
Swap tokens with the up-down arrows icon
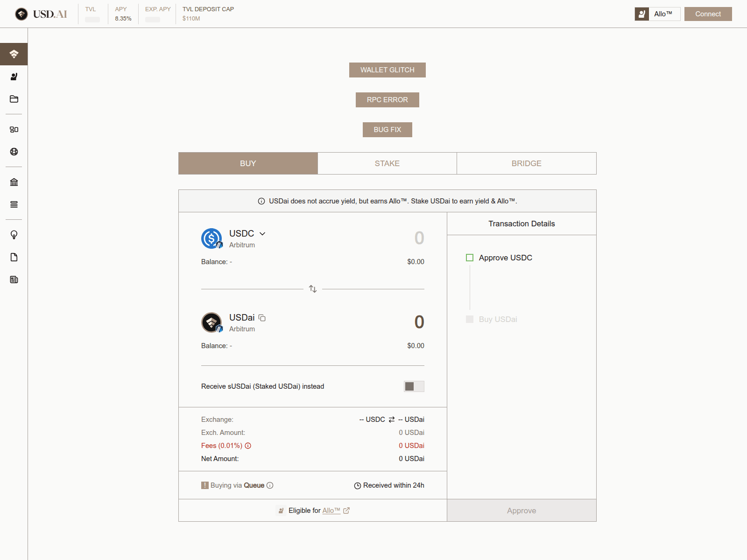click(x=313, y=289)
